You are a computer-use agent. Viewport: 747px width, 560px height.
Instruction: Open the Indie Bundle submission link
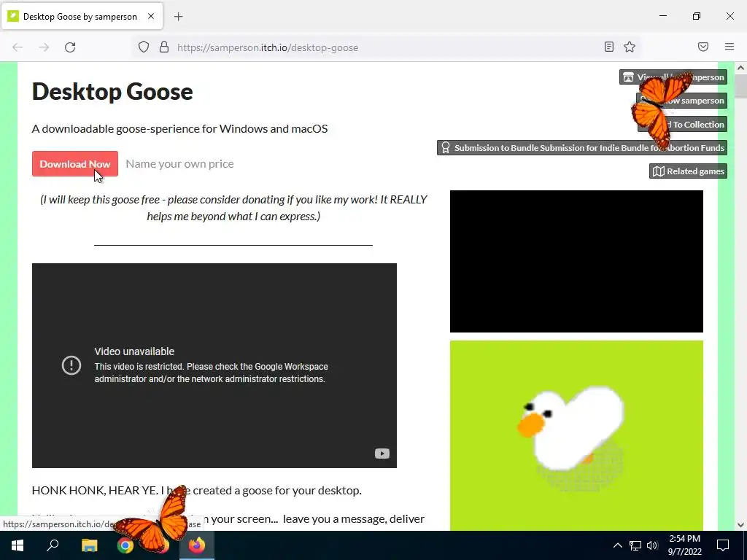[x=582, y=147]
